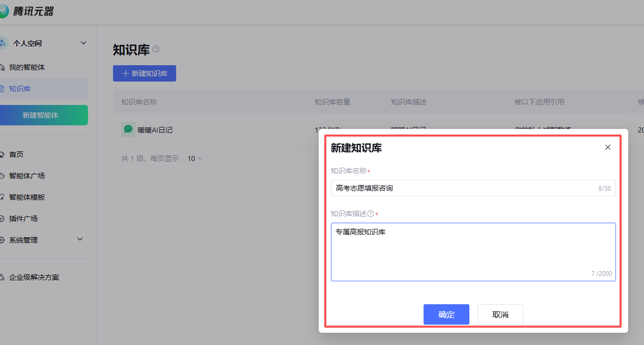This screenshot has width=644, height=345.
Task: Click the 确定 button
Action: [x=446, y=314]
